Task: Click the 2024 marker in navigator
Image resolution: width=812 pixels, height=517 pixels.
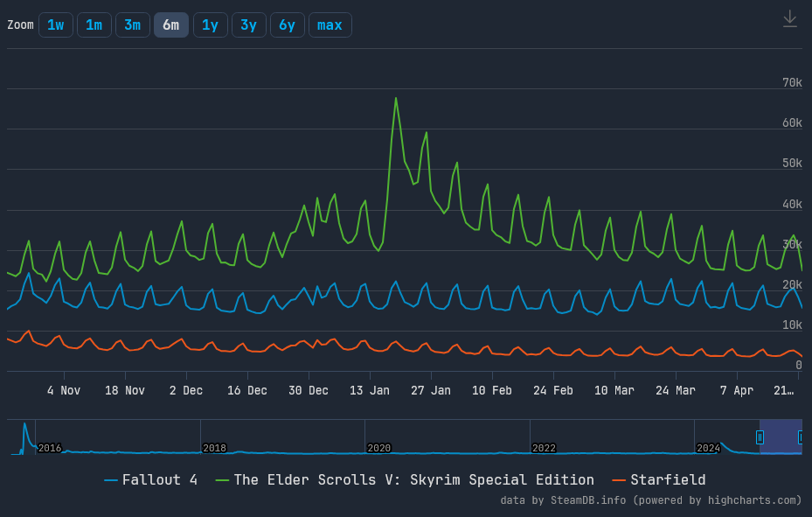Action: tap(709, 448)
